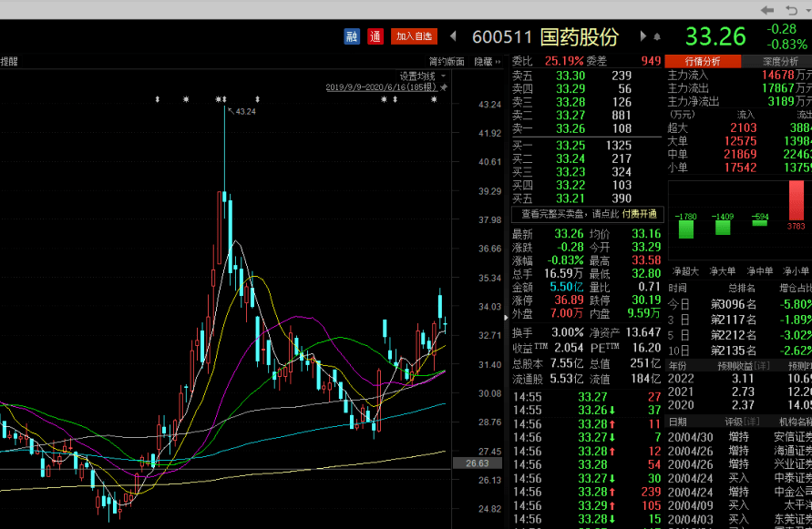Click the 26.63 price marker on the axis
This screenshot has height=529, width=812.
pyautogui.click(x=477, y=463)
